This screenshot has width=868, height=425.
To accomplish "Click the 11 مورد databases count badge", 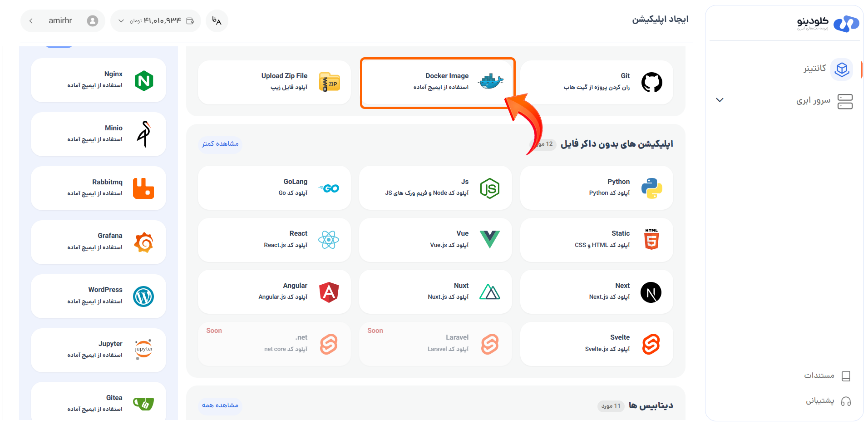I will point(611,406).
